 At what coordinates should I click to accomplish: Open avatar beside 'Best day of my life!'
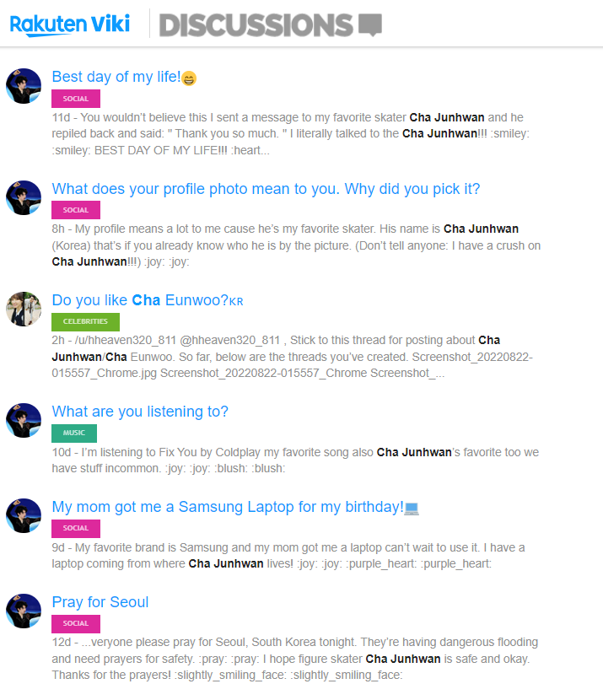click(24, 86)
